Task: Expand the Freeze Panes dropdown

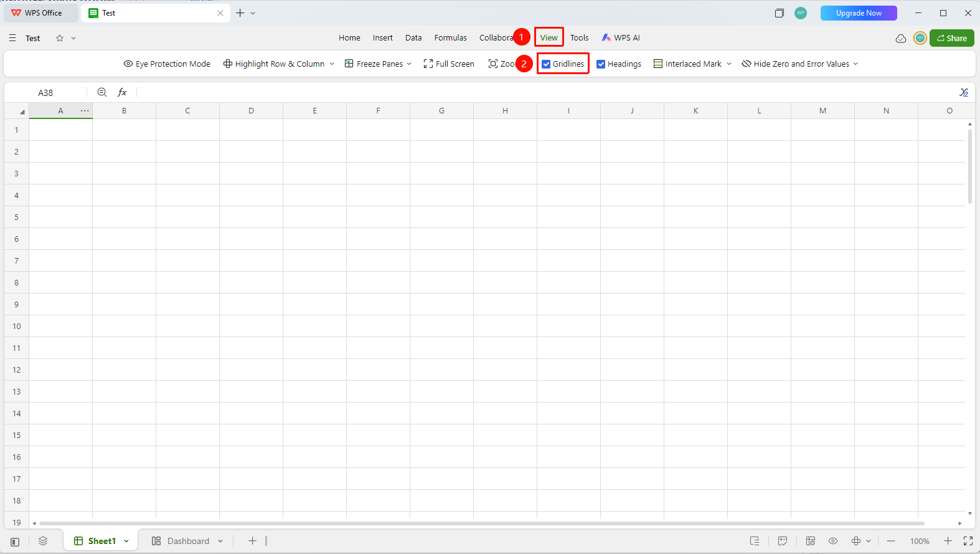Action: (409, 64)
